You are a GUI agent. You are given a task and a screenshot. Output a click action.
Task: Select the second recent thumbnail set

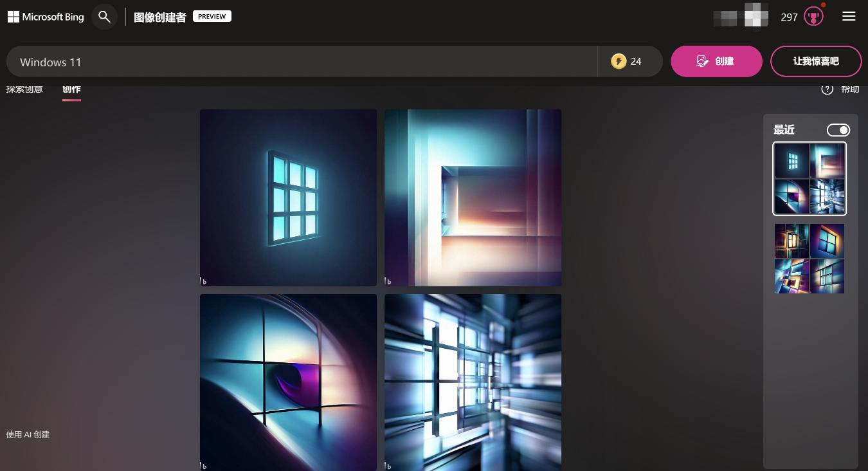coord(809,259)
